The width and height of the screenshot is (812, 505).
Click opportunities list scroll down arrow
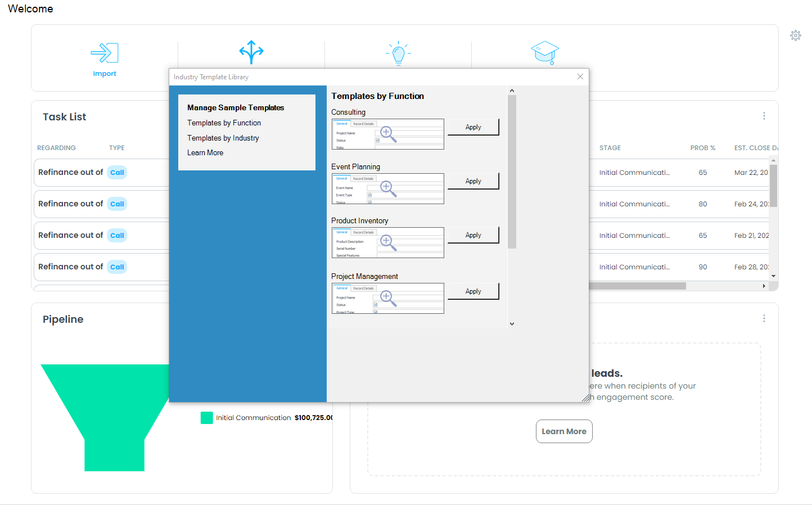[x=774, y=276]
